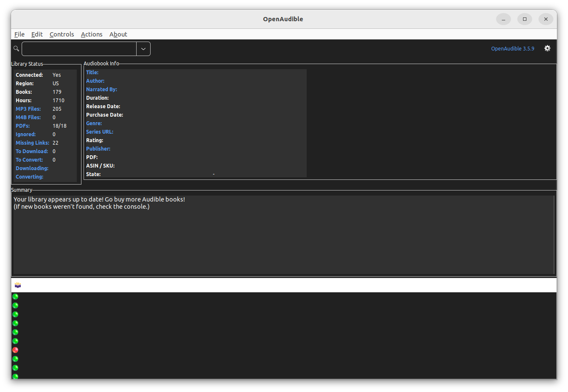Focus the search input field
The image size is (568, 392).
[x=79, y=49]
